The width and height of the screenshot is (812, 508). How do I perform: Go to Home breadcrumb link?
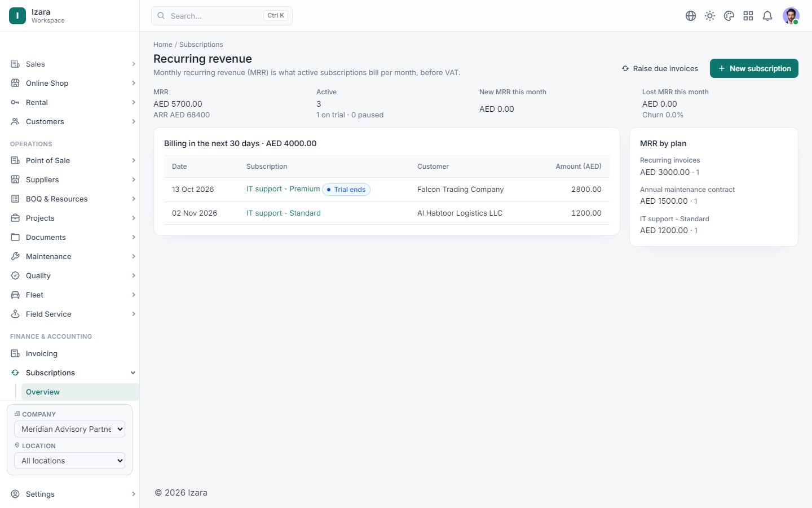coord(163,45)
